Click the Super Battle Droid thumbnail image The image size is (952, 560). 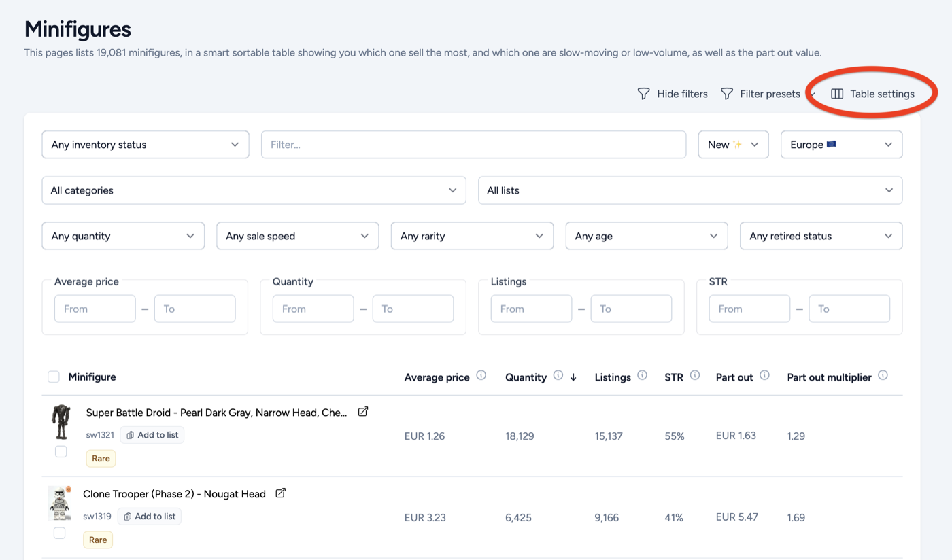(x=61, y=422)
